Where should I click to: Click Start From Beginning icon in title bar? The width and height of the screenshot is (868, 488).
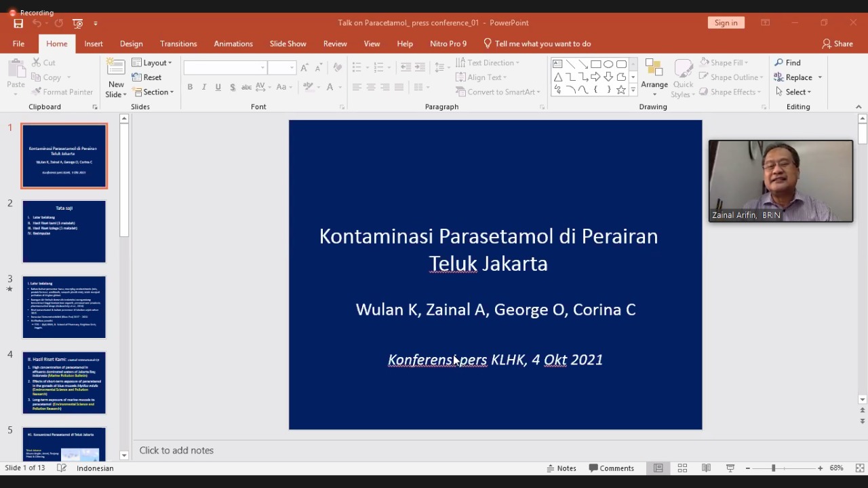coord(78,23)
